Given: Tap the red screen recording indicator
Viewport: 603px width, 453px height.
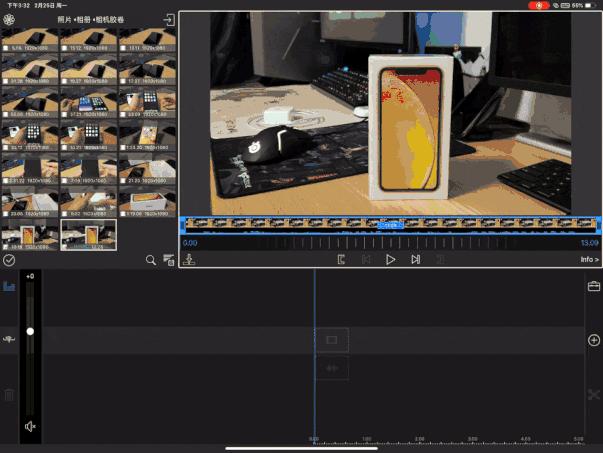Looking at the screenshot, I should click(x=539, y=5).
